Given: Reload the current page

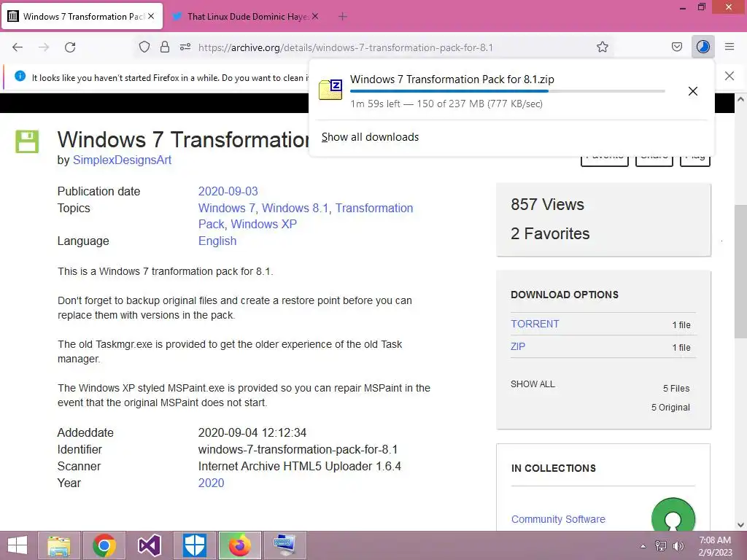Looking at the screenshot, I should pos(70,47).
